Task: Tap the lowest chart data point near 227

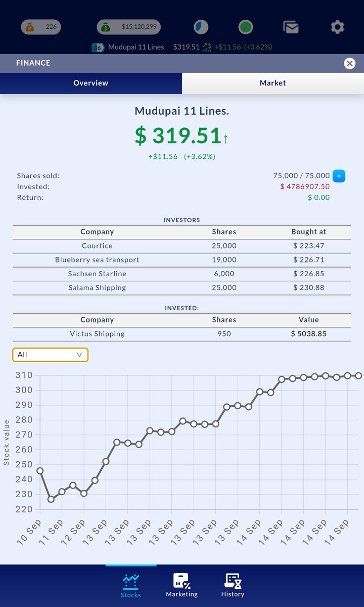Action: click(51, 499)
